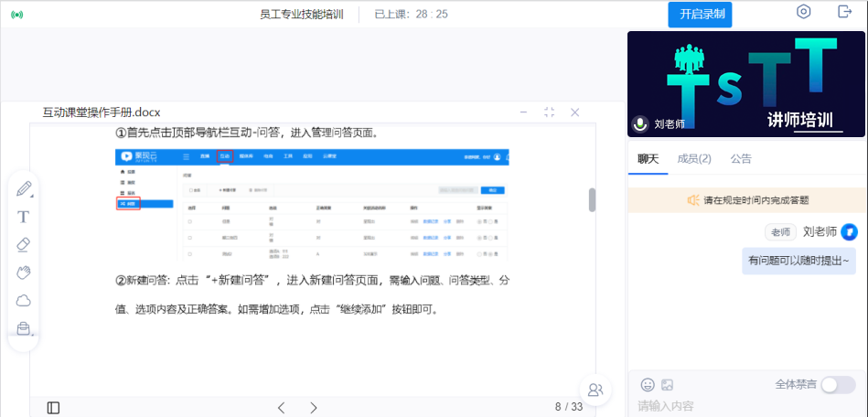Screen dimensions: 868x417
Task: Go to the previous document page
Action: 282,407
